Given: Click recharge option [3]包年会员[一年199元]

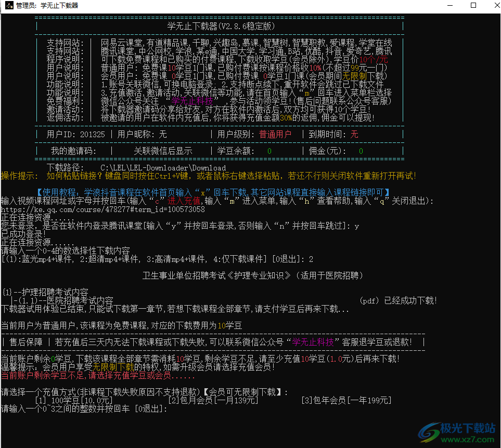Looking at the screenshot, I should tap(346, 401).
